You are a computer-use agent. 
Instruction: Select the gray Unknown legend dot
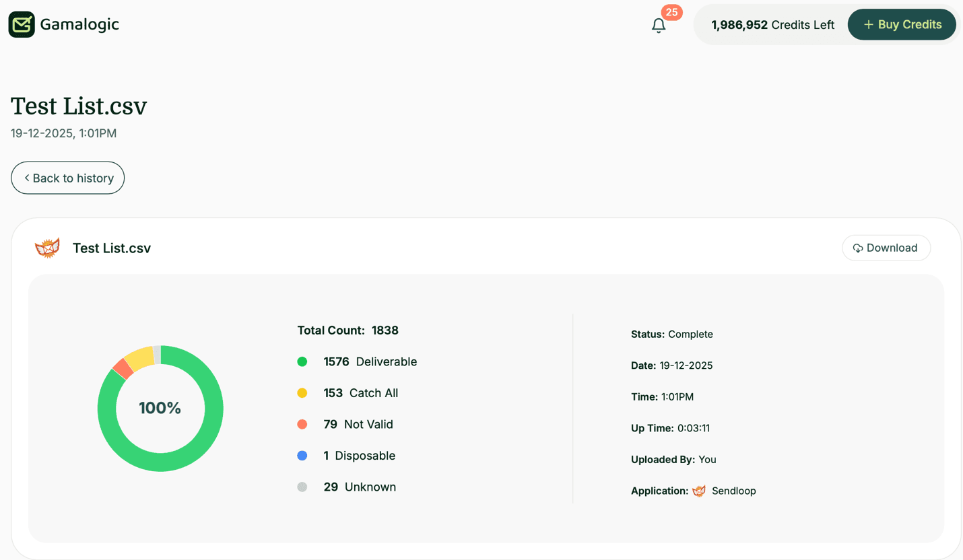pos(302,487)
